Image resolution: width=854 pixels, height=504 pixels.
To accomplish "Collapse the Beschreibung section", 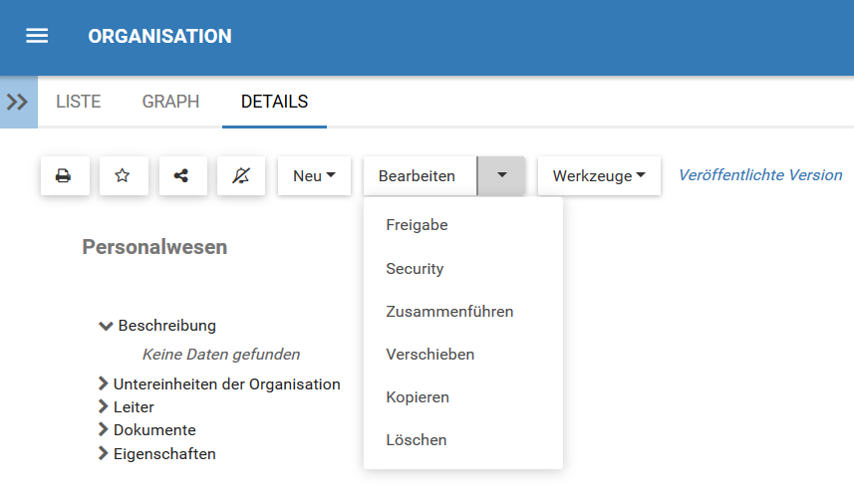I will (106, 326).
